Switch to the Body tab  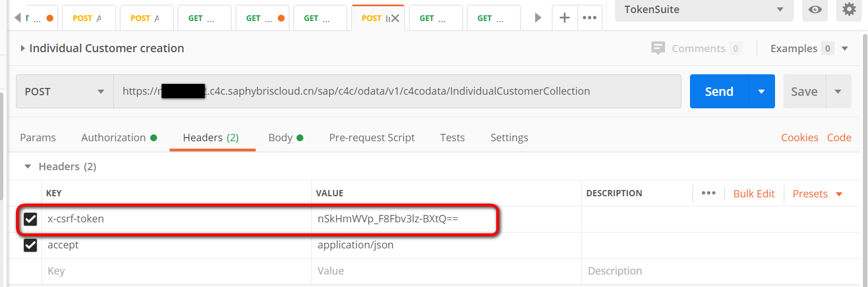pyautogui.click(x=286, y=137)
